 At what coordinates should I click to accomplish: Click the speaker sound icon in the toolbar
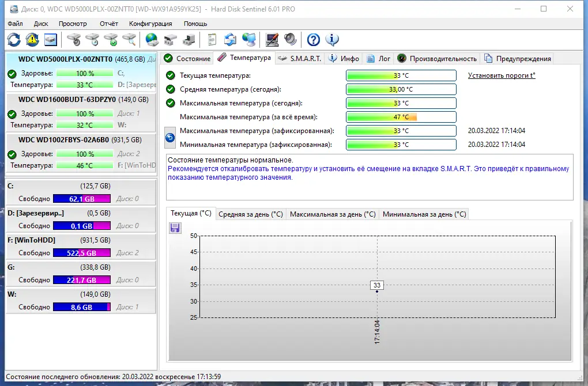(290, 39)
